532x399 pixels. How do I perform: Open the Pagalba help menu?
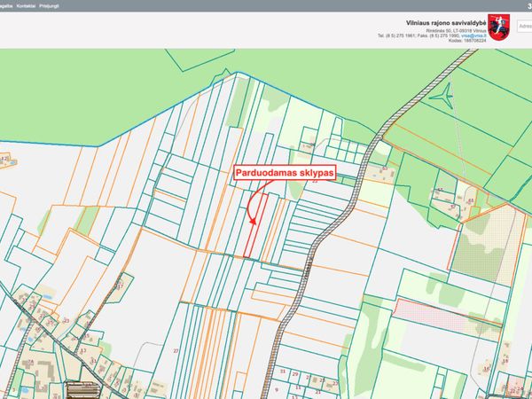tap(7, 5)
